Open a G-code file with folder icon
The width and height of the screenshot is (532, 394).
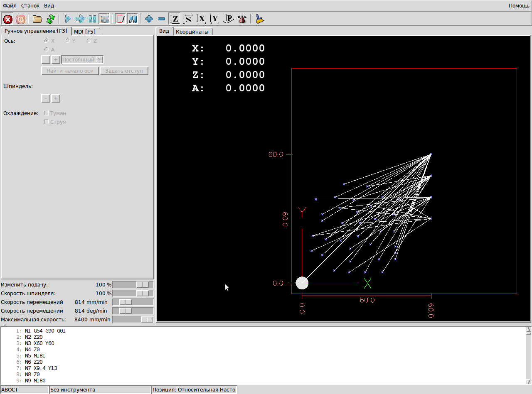click(37, 19)
